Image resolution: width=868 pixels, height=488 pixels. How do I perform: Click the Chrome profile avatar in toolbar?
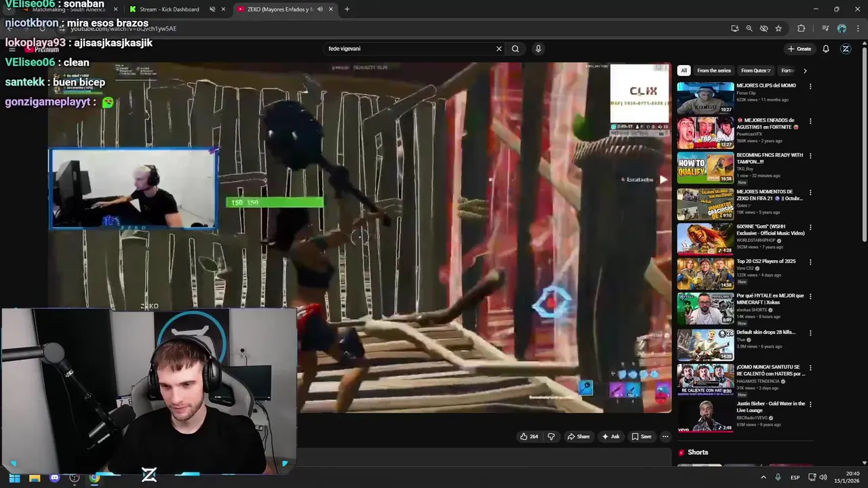point(842,28)
